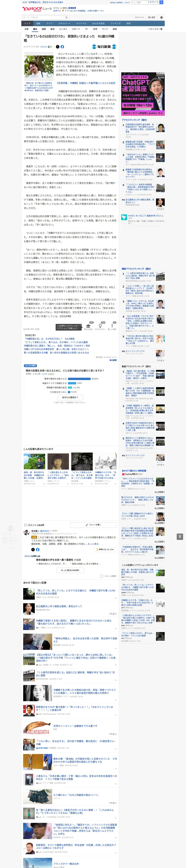Click the keyword search magnifier icon
186x868 pixels.
click(x=66, y=17)
